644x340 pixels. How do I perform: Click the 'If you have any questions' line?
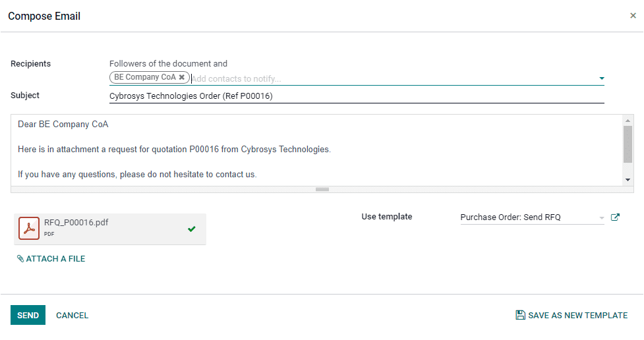click(137, 175)
